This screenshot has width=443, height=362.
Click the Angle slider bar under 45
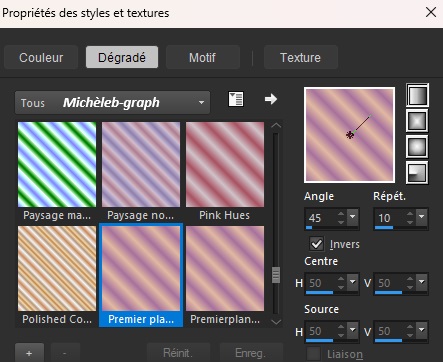[x=332, y=228]
